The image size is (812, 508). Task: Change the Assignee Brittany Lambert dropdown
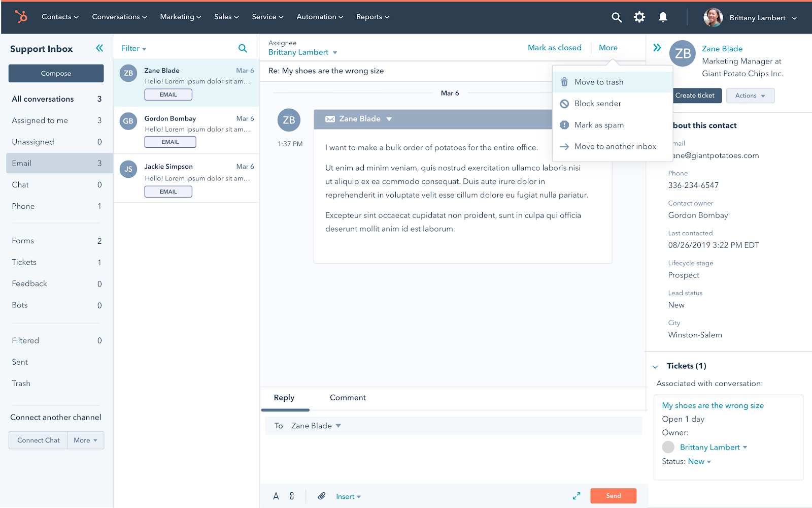pos(303,52)
